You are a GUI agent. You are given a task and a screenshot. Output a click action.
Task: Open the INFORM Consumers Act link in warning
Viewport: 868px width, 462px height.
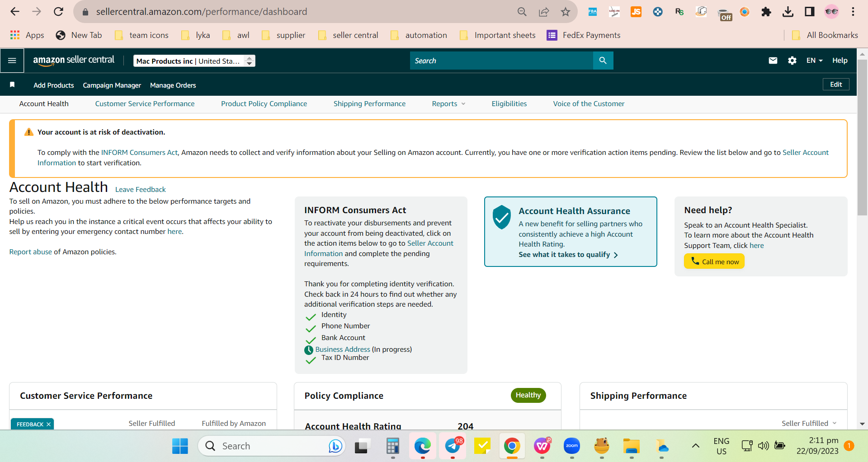140,153
